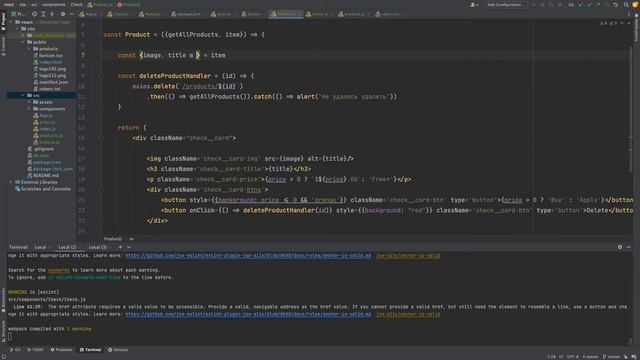Click the Git push arrow icon
The height and width of the screenshot is (360, 640).
[x=598, y=5]
